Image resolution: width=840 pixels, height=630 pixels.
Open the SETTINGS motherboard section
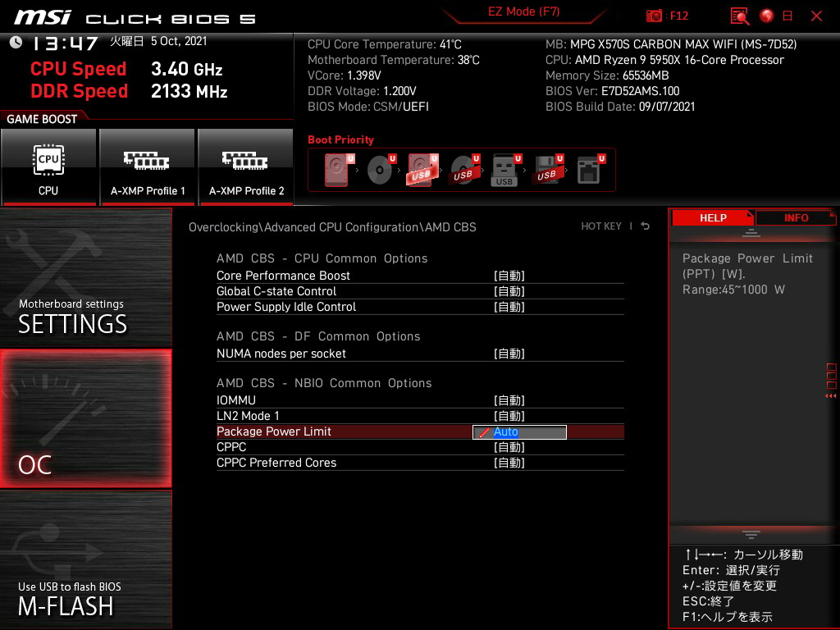click(86, 278)
